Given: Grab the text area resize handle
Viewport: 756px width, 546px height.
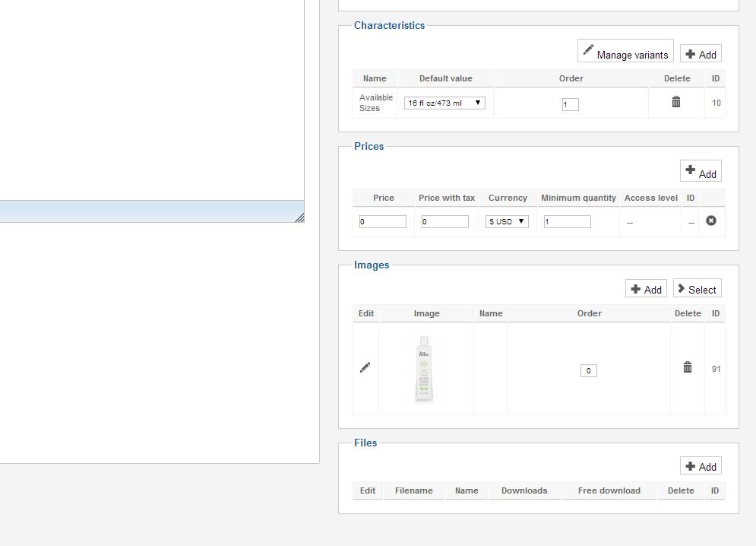Looking at the screenshot, I should tap(299, 217).
